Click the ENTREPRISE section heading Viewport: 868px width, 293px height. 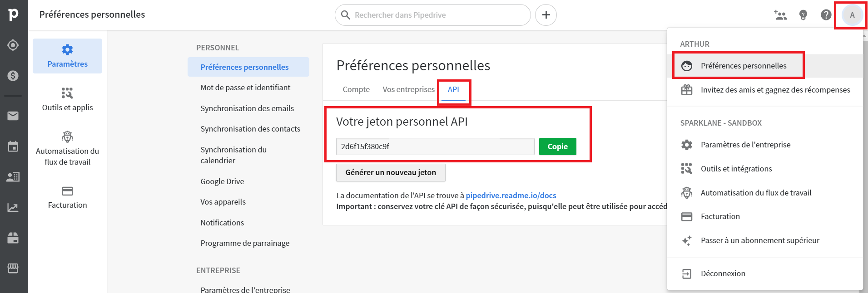pos(218,270)
